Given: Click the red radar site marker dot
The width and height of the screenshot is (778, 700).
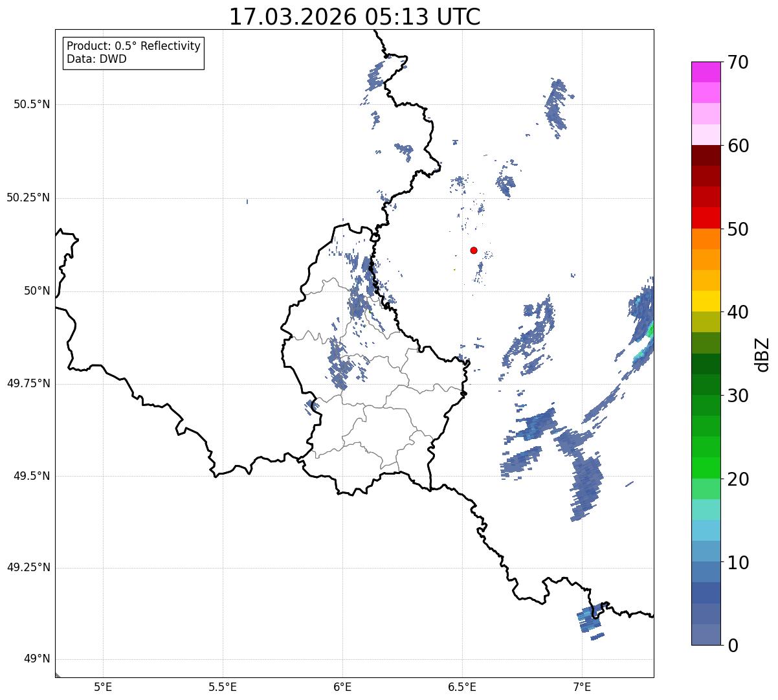Looking at the screenshot, I should [x=474, y=250].
